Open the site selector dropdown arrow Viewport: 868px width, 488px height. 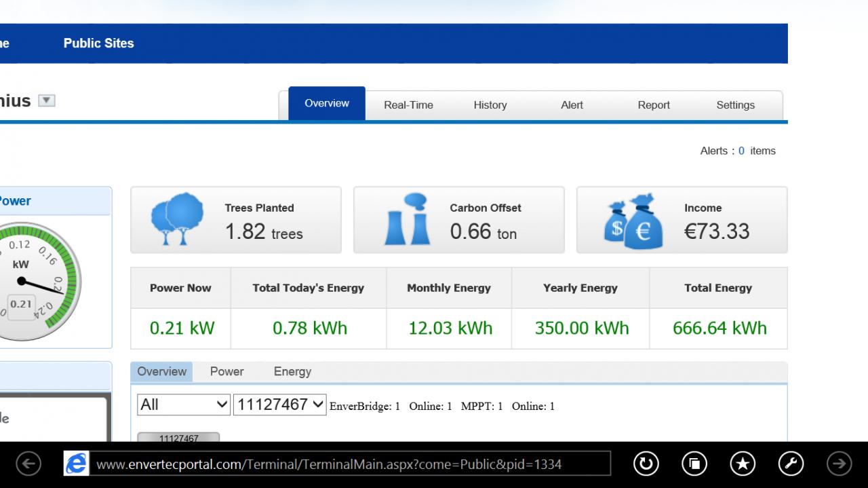(46, 101)
